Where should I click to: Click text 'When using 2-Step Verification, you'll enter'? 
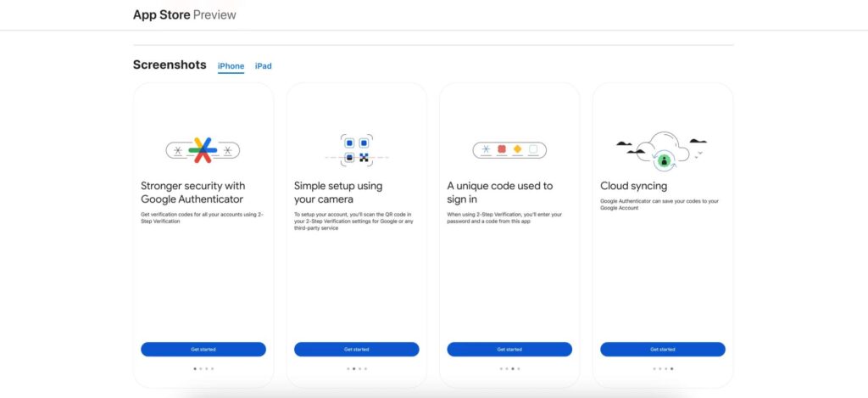504,217
